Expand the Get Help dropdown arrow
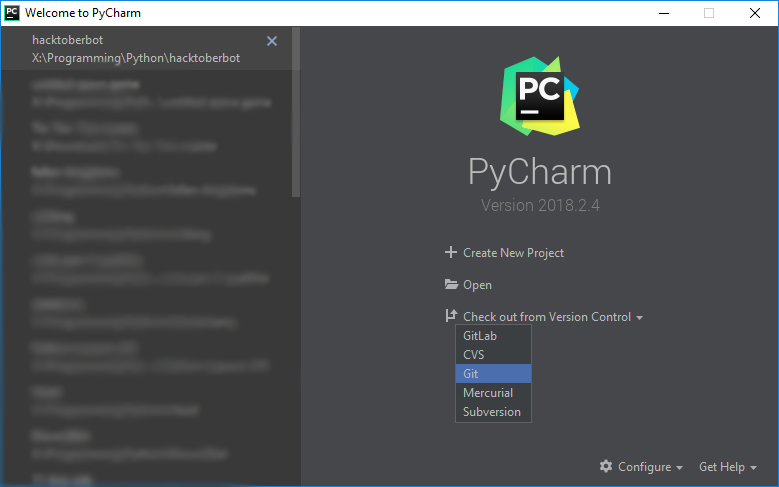 pos(753,468)
